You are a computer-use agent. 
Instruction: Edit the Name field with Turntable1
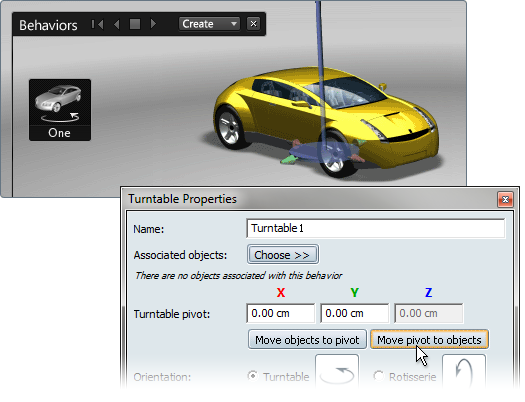(375, 228)
